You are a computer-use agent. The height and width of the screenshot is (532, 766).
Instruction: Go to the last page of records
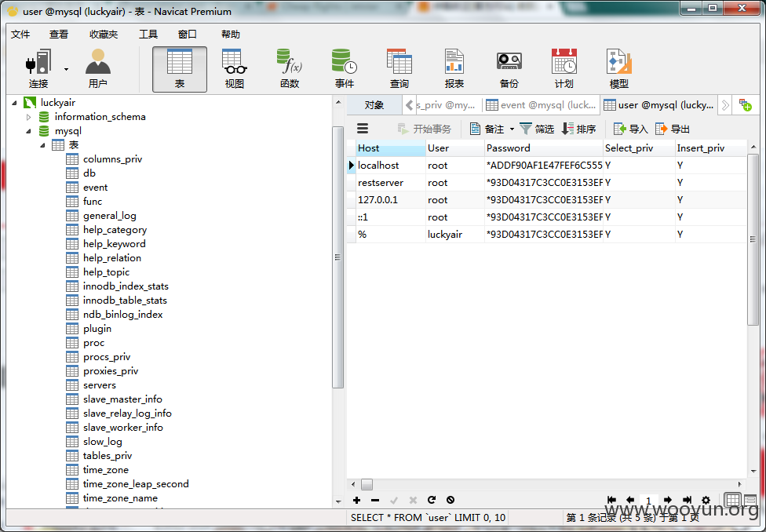tap(687, 500)
